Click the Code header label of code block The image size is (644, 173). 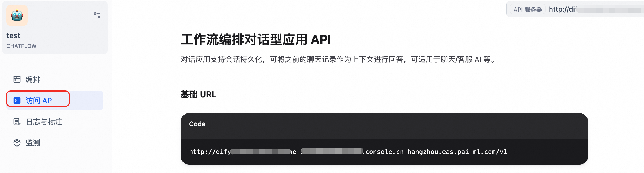tap(197, 124)
